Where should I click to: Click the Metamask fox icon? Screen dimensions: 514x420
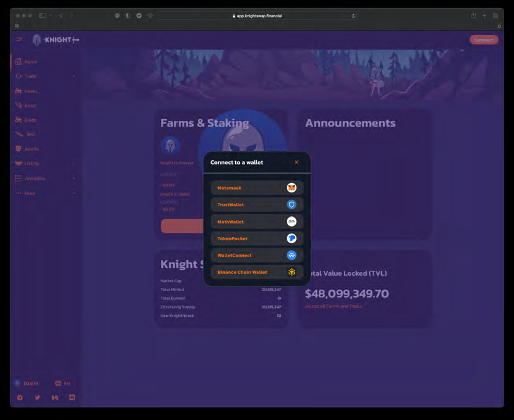(x=292, y=187)
